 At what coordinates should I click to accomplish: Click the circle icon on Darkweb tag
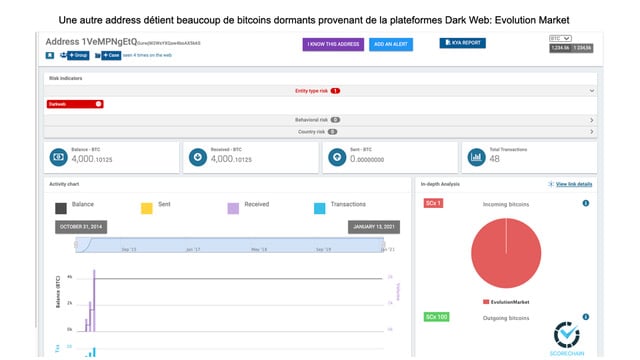[98, 104]
